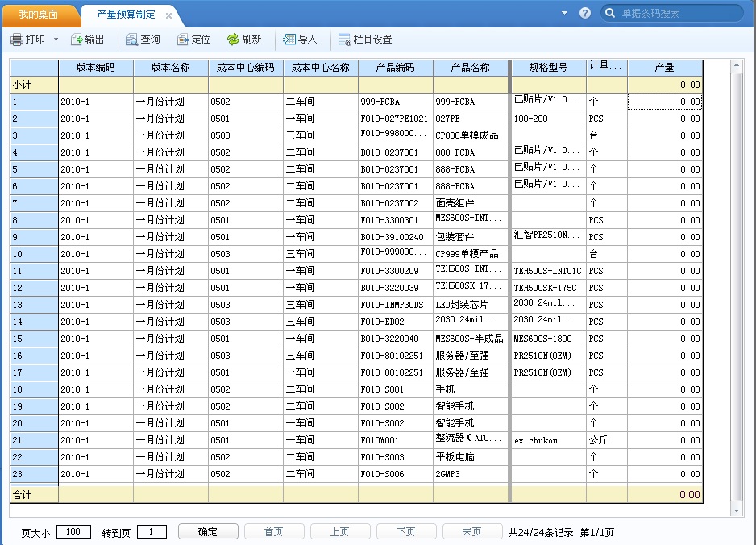Click spec cell TEH500SK-175C
Image resolution: width=756 pixels, height=545 pixels.
(545, 288)
